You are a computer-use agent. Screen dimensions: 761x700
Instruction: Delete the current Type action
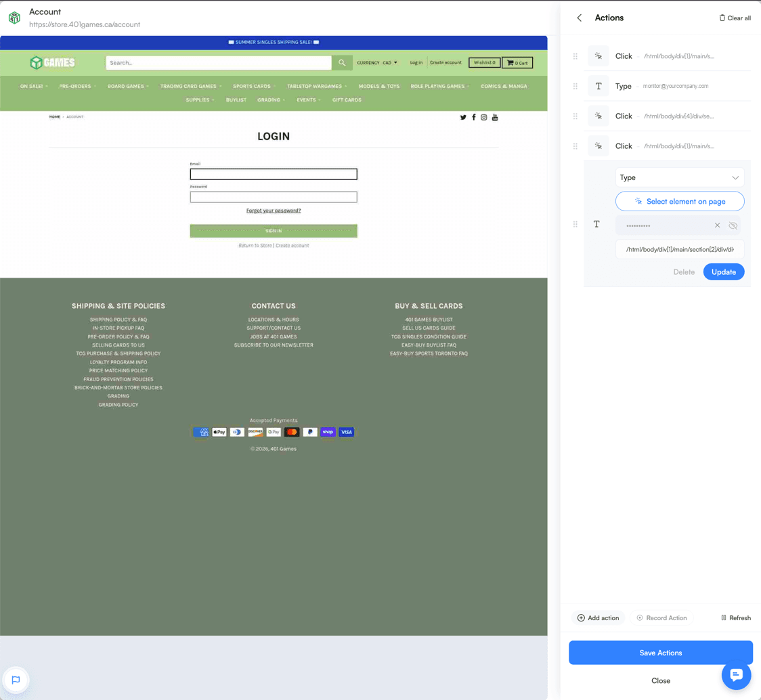point(683,272)
